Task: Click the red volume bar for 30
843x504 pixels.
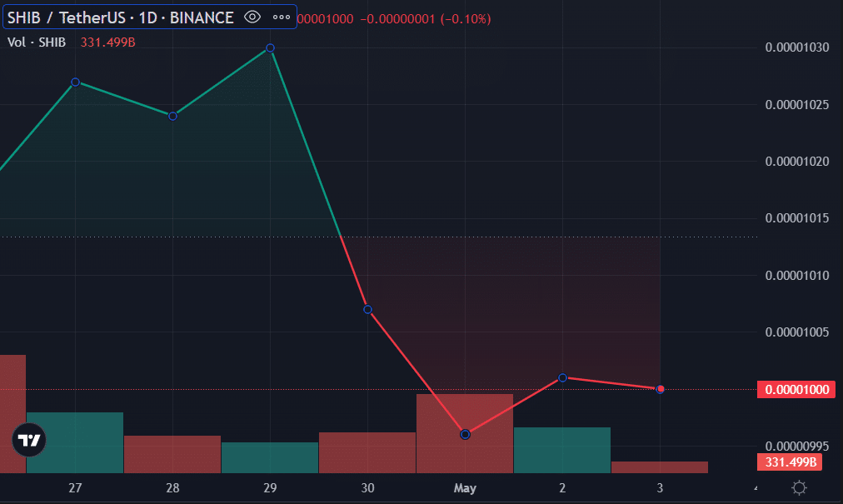Action: tap(367, 453)
